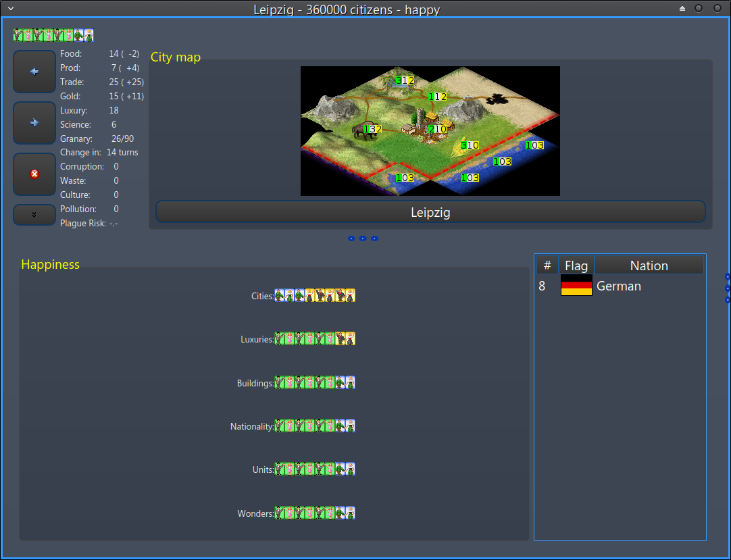
Task: Toggle keep-above button in title bar
Action: (682, 8)
